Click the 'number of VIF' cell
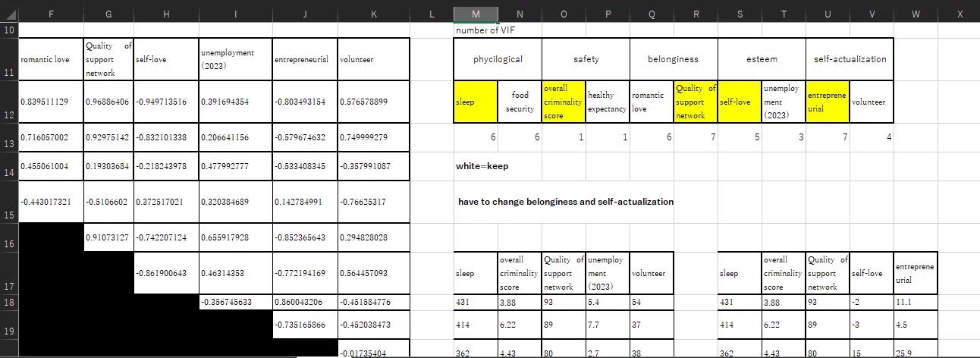 point(476,30)
